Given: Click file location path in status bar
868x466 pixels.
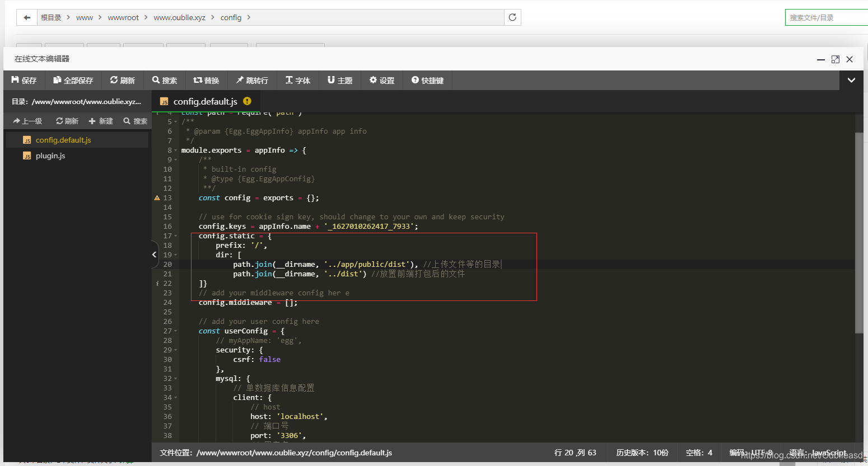Looking at the screenshot, I should pyautogui.click(x=276, y=453).
